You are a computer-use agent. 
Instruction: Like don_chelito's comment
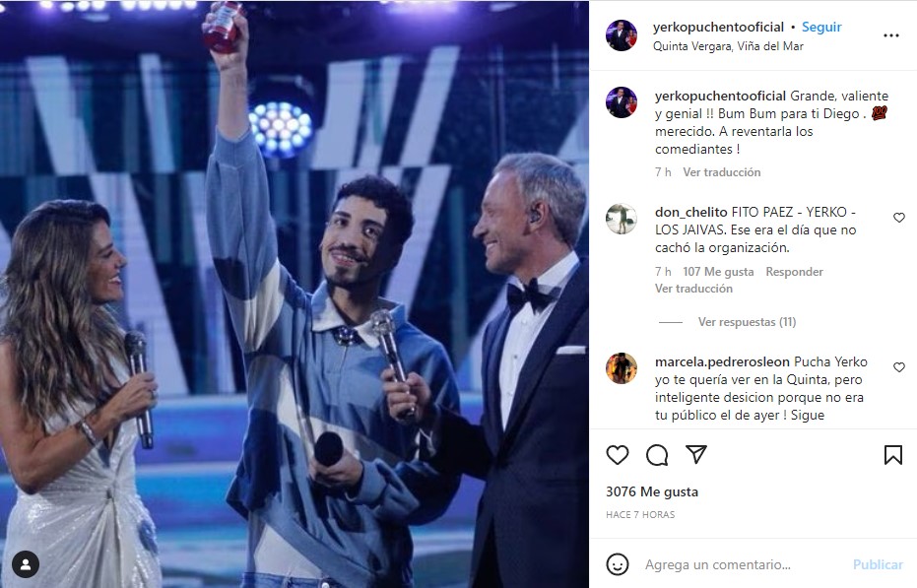(899, 218)
